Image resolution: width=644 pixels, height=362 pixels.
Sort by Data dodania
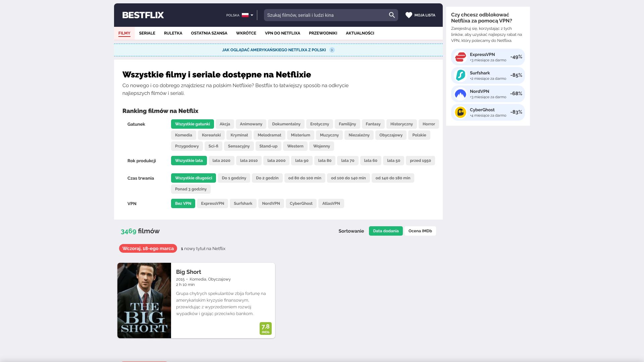pyautogui.click(x=386, y=231)
